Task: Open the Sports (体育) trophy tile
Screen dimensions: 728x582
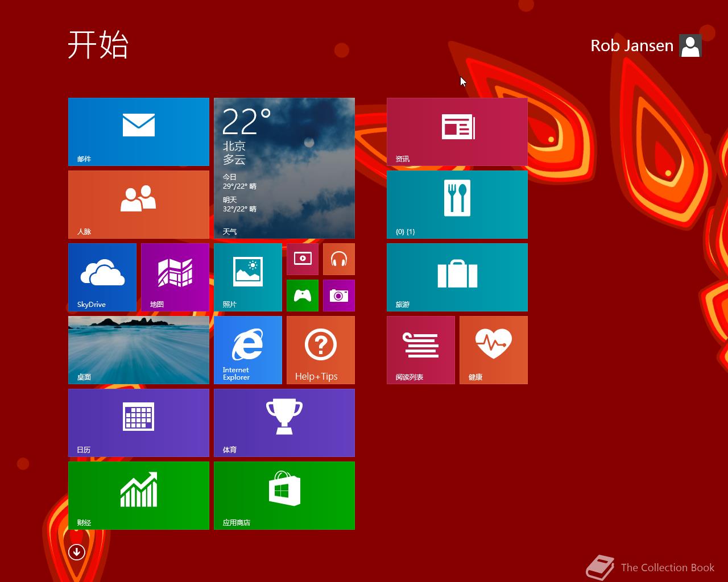Action: pyautogui.click(x=284, y=423)
